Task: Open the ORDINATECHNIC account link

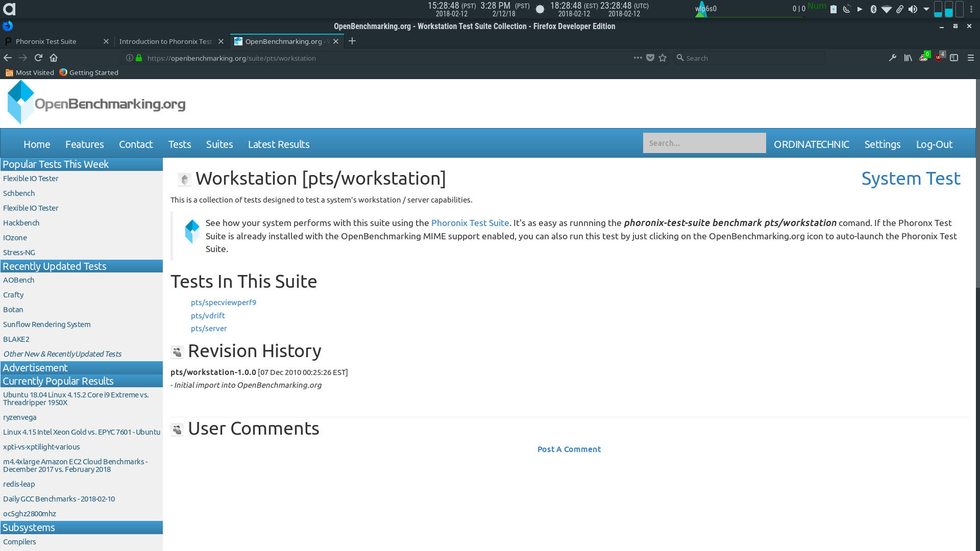Action: tap(812, 144)
